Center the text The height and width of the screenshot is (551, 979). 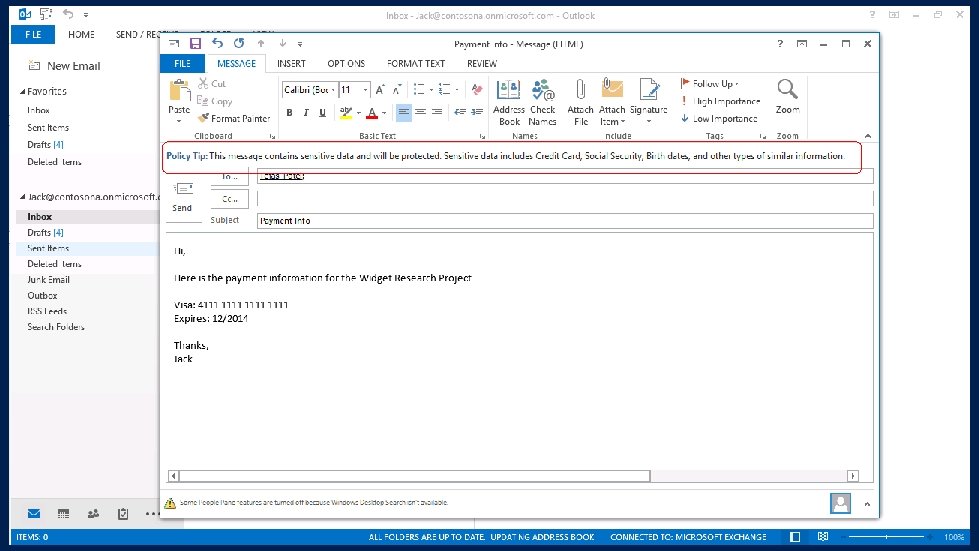tap(420, 112)
